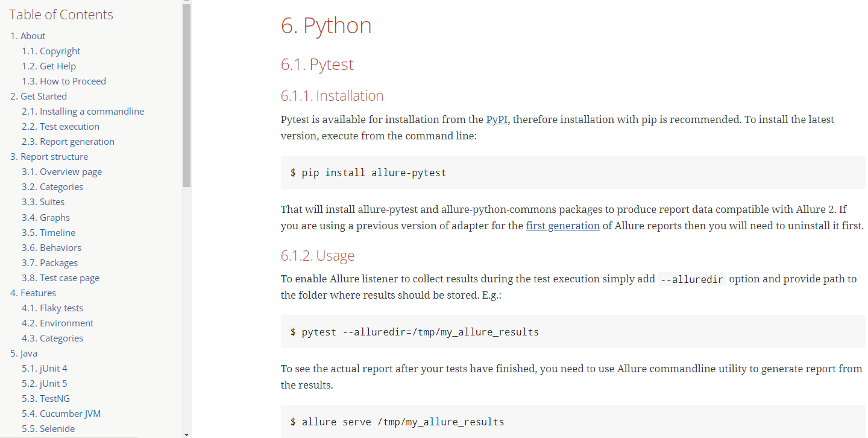Jump to '1.3. How to Proceed'
The height and width of the screenshot is (438, 868).
point(64,81)
